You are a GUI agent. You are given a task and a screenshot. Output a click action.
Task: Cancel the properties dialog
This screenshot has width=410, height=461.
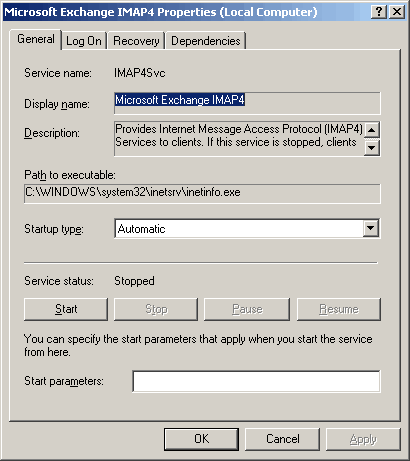click(x=282, y=439)
